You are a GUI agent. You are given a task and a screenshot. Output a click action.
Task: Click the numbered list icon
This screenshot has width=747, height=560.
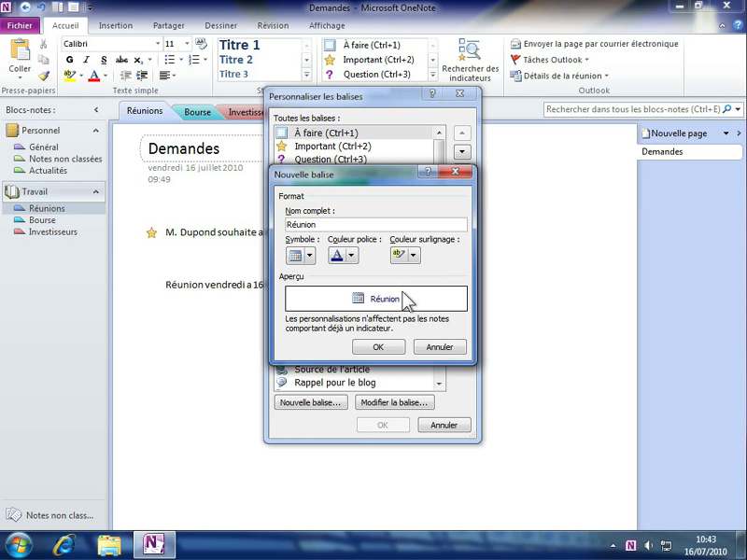(194, 60)
